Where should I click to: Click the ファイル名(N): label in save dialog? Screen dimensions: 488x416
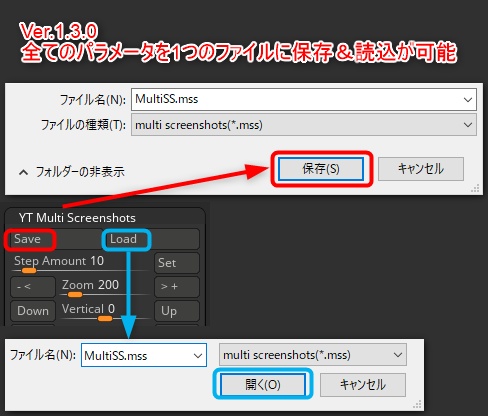[93, 100]
